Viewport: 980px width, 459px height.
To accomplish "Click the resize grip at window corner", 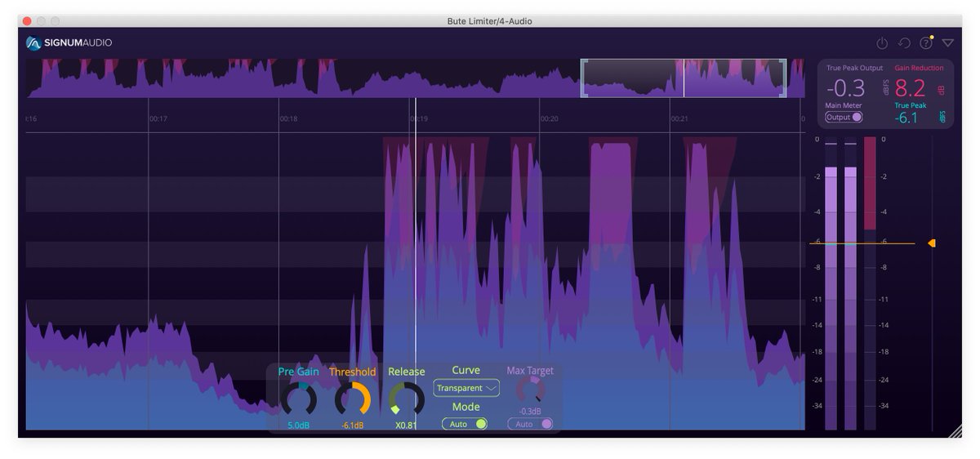I will point(955,430).
